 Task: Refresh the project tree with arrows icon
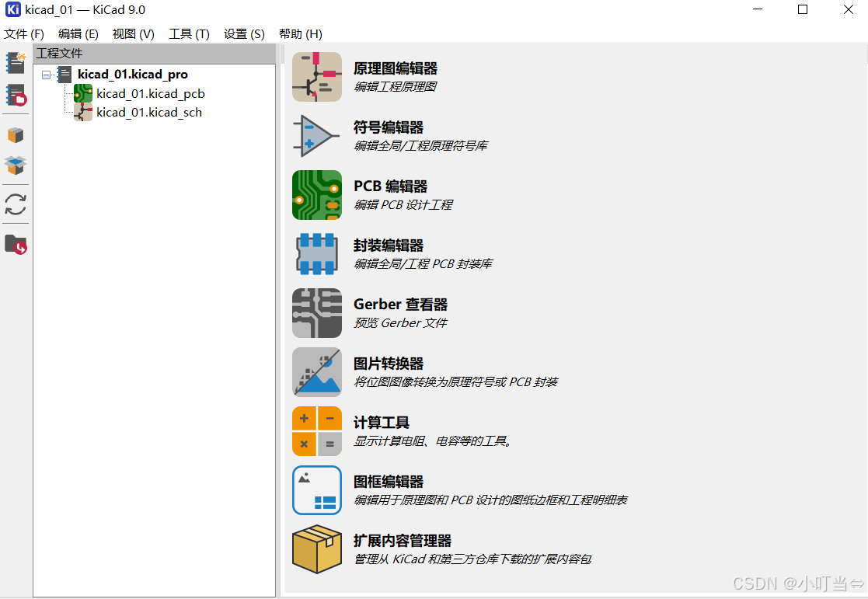pos(16,204)
